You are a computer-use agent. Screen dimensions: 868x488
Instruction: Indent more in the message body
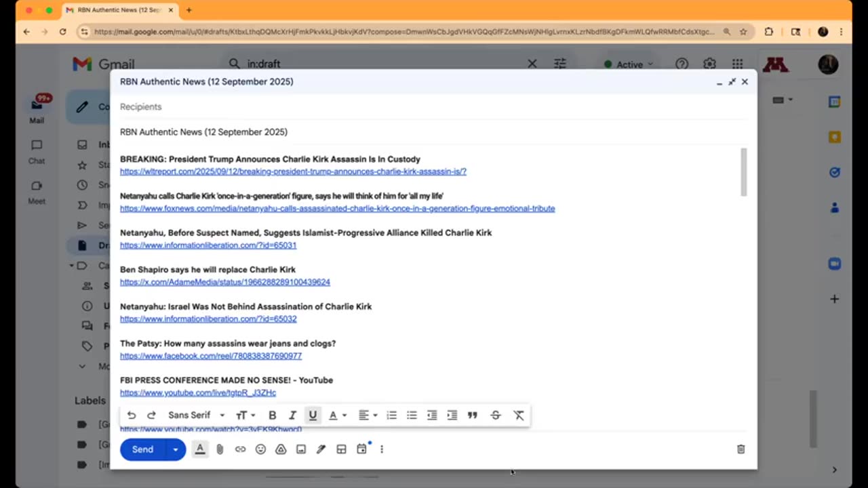click(x=452, y=415)
